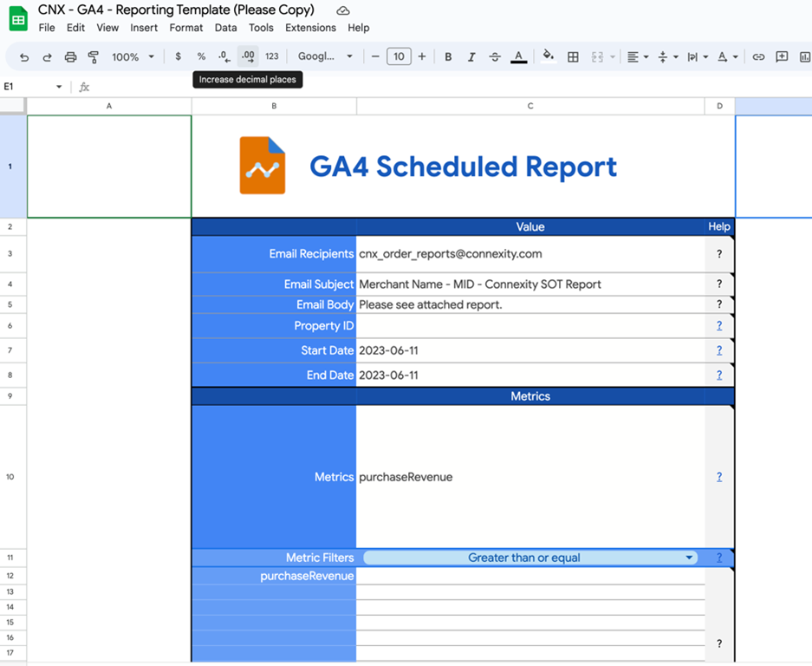Open the Metrics row help link
This screenshot has height=666, width=812.
click(719, 477)
